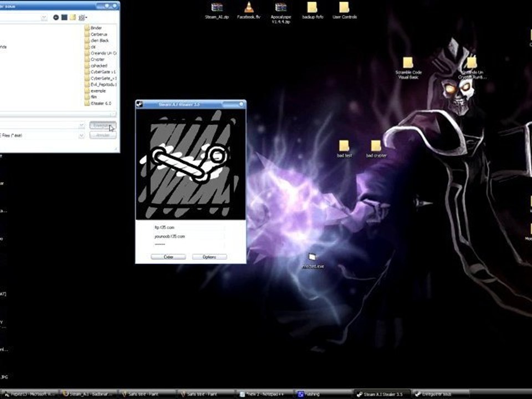Select the Scramble Code Visual Basic folder
This screenshot has height=399, width=532.
point(408,68)
